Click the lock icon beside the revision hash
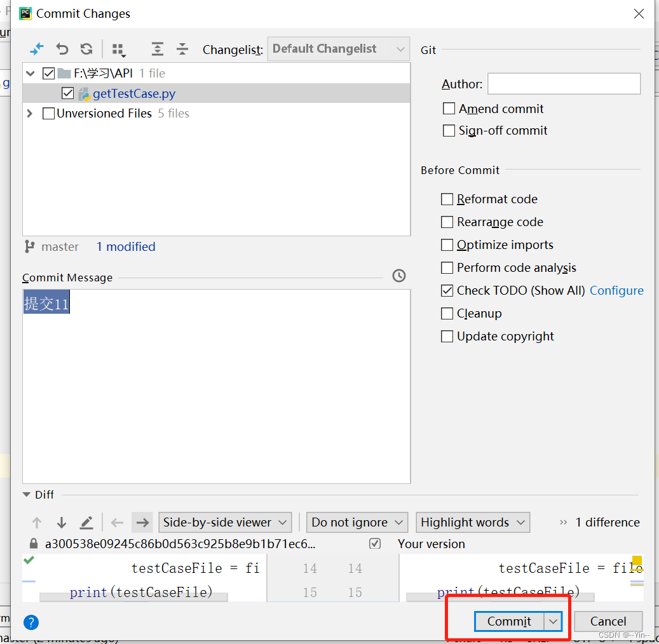The width and height of the screenshot is (659, 644). click(34, 544)
